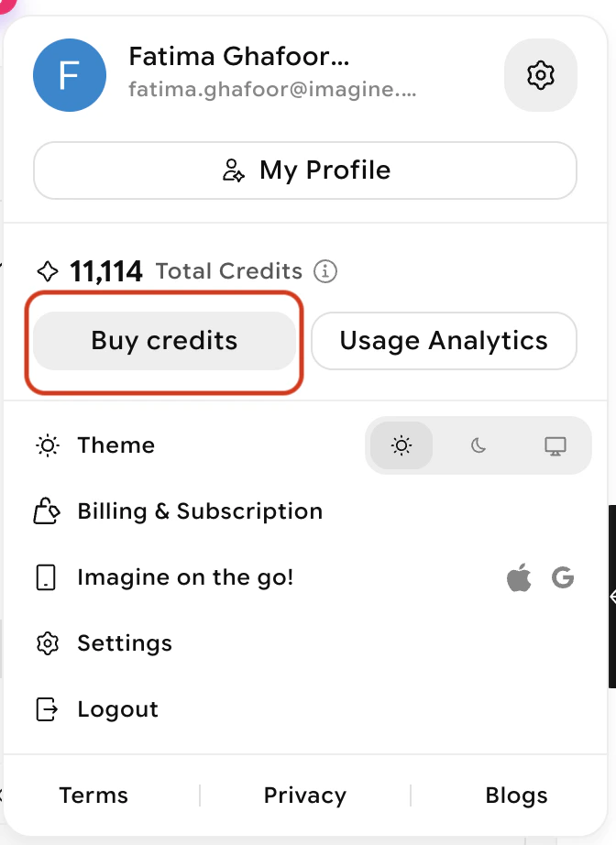Select the Google icon to get the Android app
The image size is (616, 845).
[x=564, y=577]
